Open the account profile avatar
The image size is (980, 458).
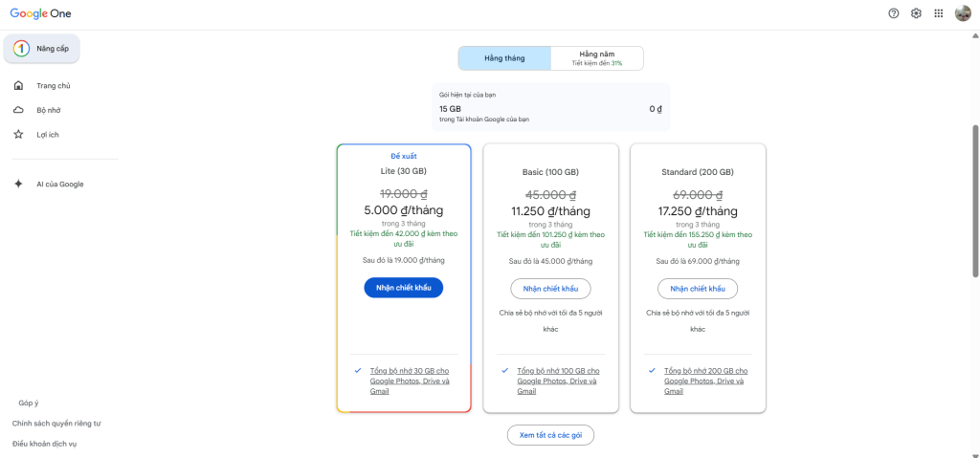(x=963, y=13)
